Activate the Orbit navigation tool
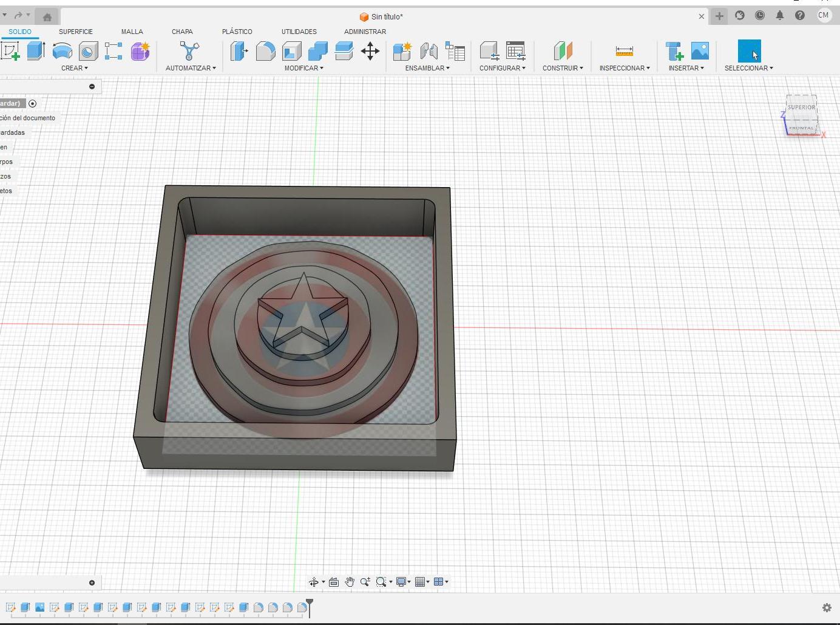840x625 pixels. 314,582
